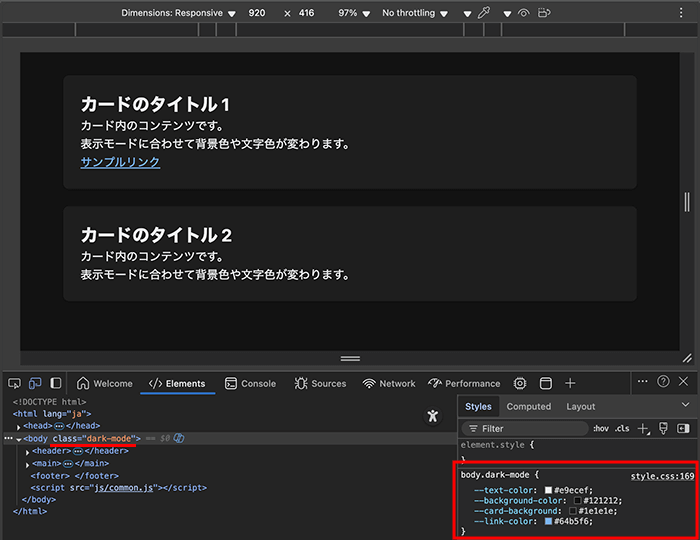Open dropdown arrow after the eyedropper
The image size is (700, 540).
507,14
